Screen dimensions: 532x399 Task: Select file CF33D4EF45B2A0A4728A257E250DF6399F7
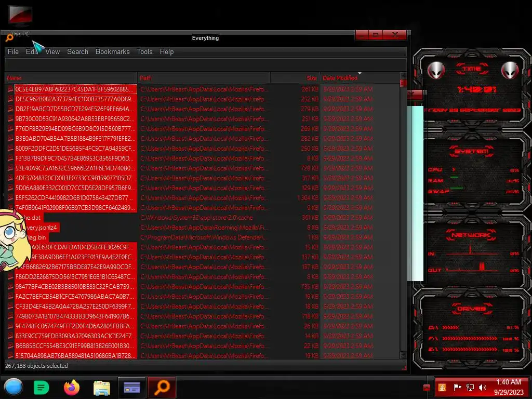pos(76,307)
